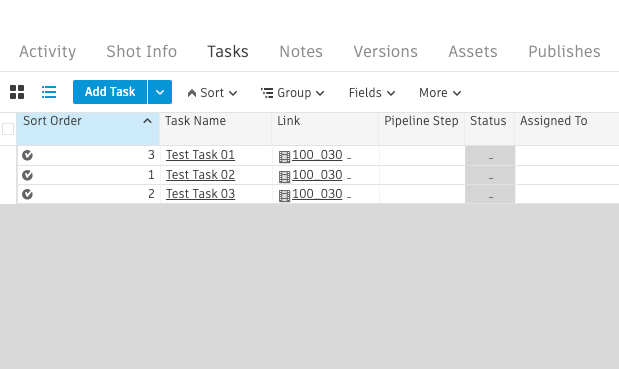Follow the 100_030 link for Test Task 01
The image size is (619, 369).
click(317, 155)
